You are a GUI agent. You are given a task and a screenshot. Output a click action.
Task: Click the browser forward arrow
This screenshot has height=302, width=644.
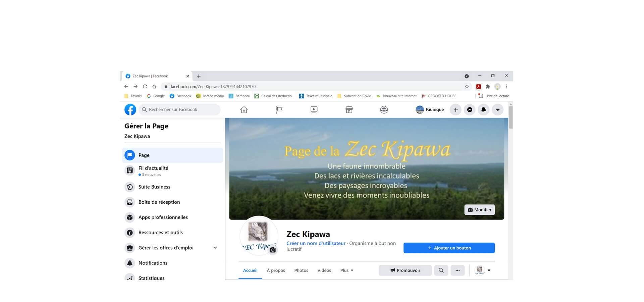coord(136,87)
